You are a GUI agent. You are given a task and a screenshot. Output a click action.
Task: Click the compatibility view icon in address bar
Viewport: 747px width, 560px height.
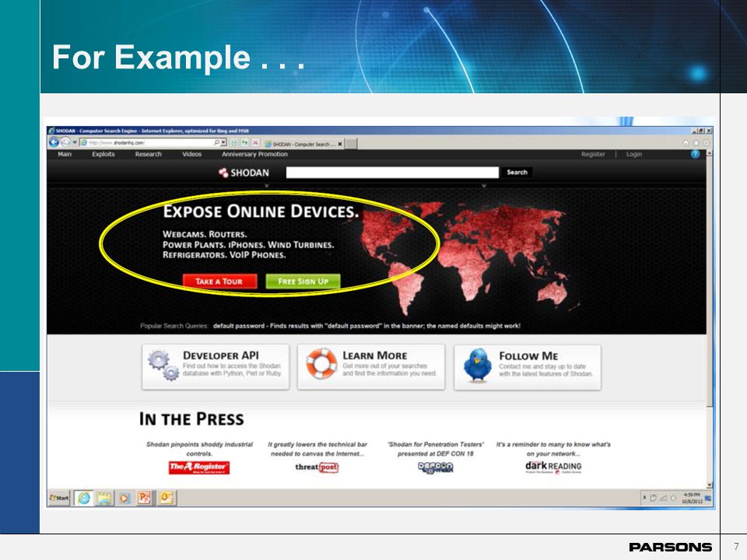click(234, 142)
